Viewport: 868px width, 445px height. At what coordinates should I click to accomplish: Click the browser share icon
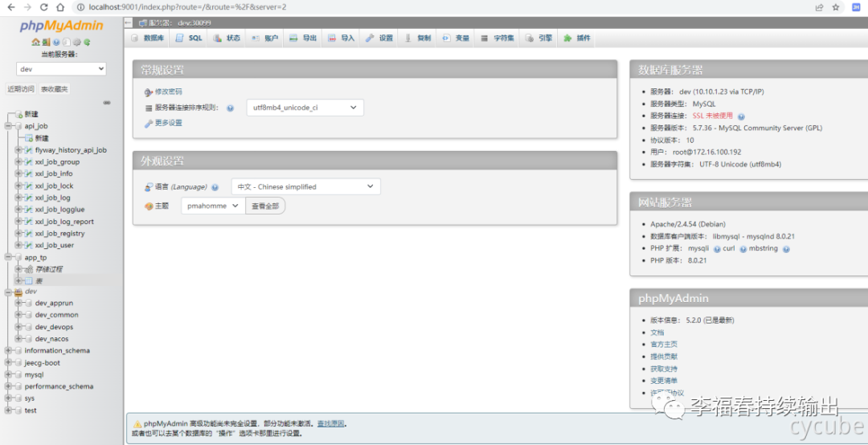coord(819,7)
